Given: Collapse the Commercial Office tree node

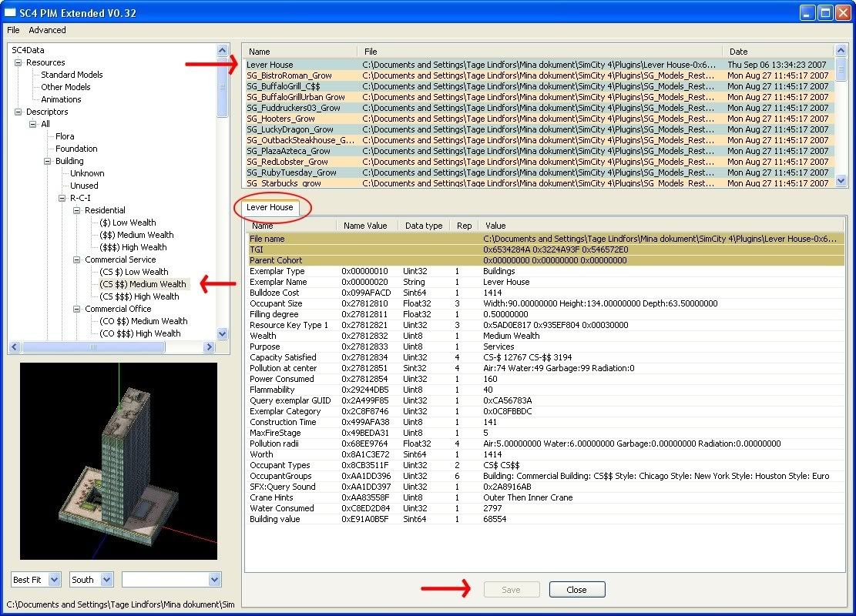Looking at the screenshot, I should [77, 309].
